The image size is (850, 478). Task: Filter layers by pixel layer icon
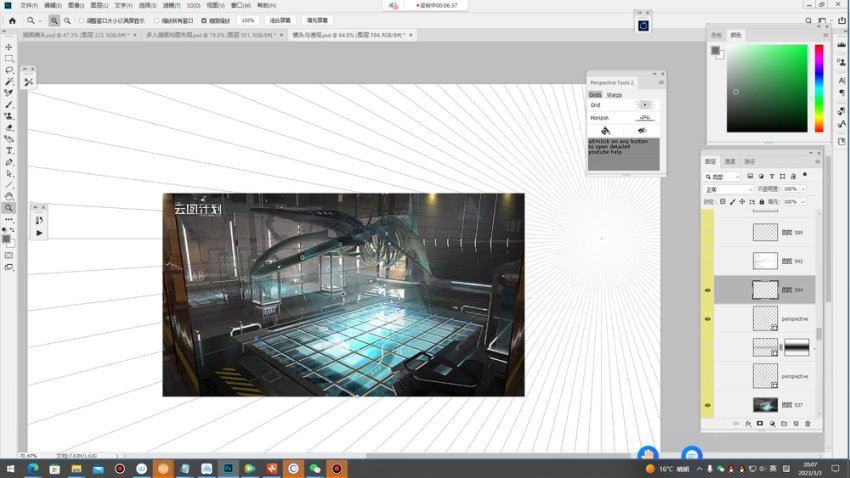(x=750, y=177)
